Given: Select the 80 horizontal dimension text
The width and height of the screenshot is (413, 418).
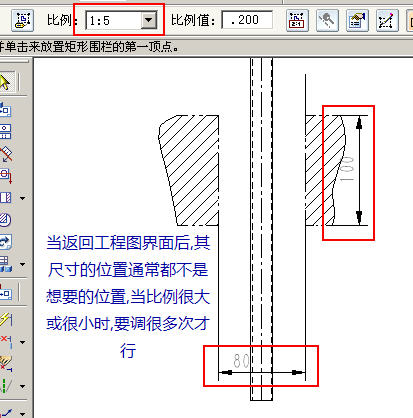Looking at the screenshot, I should [241, 360].
